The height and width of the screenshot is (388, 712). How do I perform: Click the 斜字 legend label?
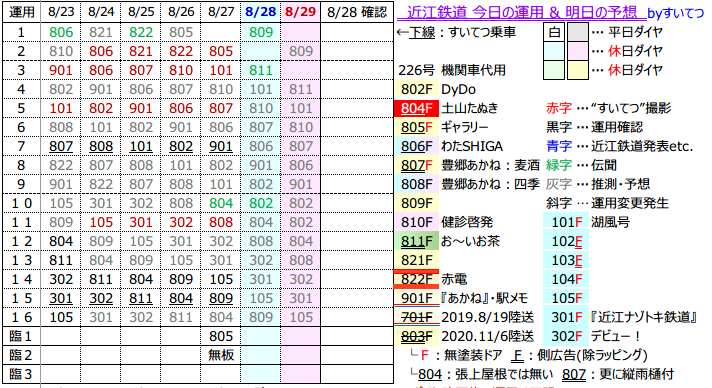559,203
